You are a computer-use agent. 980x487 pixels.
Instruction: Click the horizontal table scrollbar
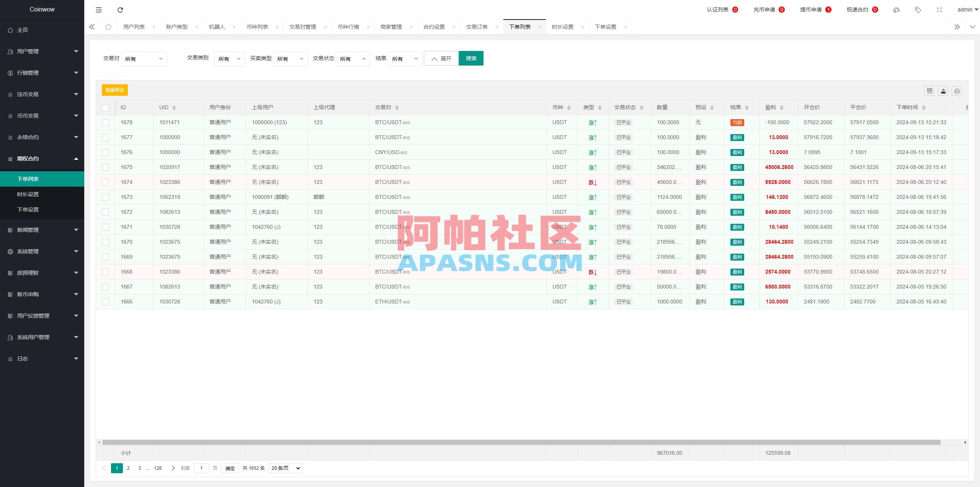click(x=521, y=443)
